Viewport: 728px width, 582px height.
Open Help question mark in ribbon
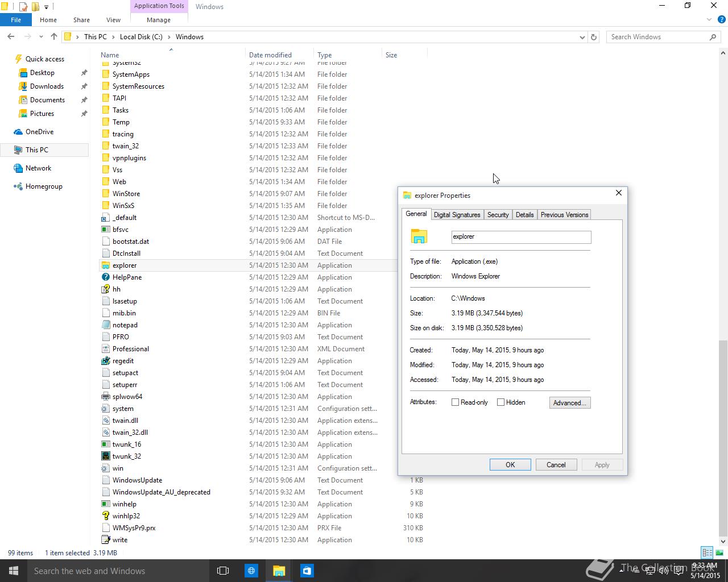pos(721,20)
